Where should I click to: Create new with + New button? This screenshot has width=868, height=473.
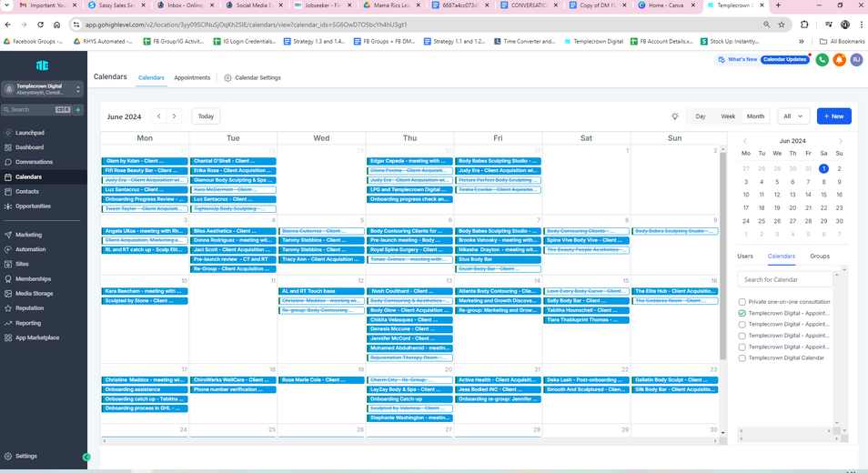click(x=833, y=116)
